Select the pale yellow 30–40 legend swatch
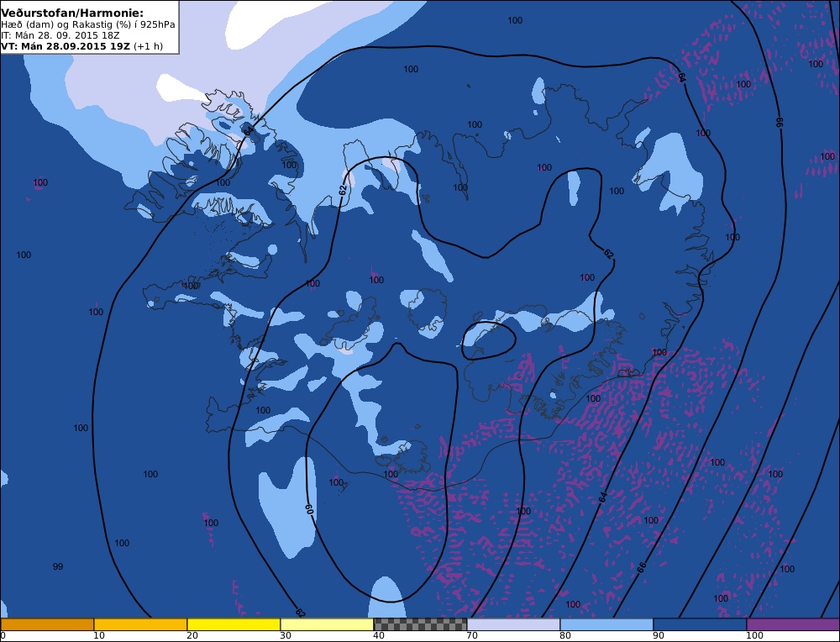The width and height of the screenshot is (840, 642). pos(327,624)
